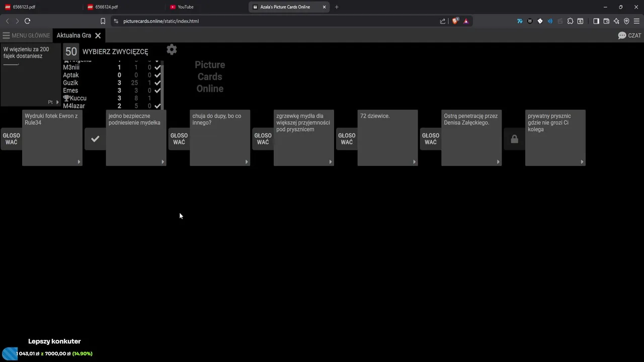Click the checkmark in Guzik's row
The image size is (644, 362).
tap(157, 83)
